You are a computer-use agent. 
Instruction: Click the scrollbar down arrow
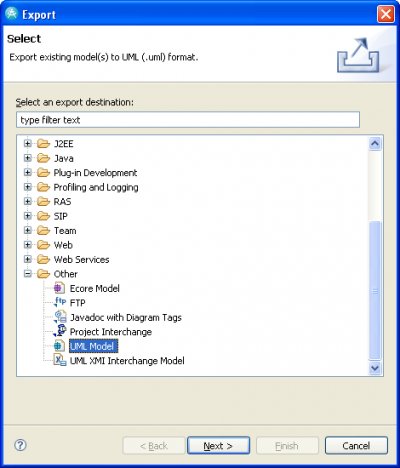click(x=375, y=368)
